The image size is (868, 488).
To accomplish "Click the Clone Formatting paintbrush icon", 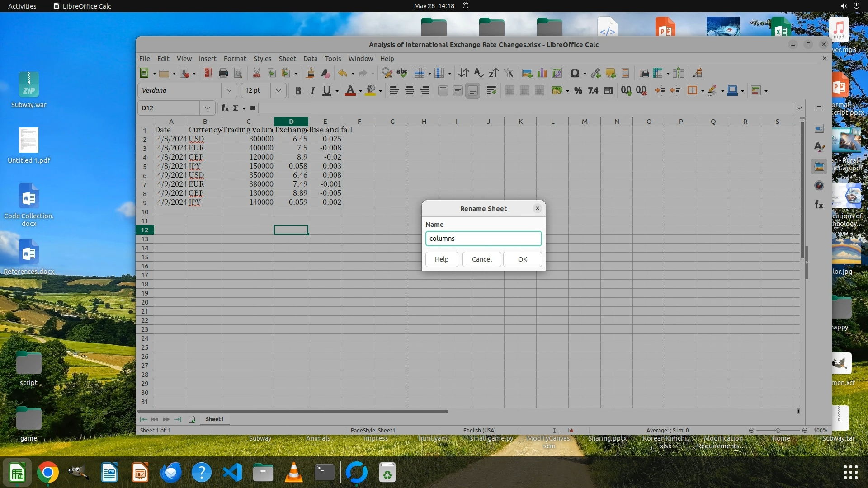I will 311,73.
